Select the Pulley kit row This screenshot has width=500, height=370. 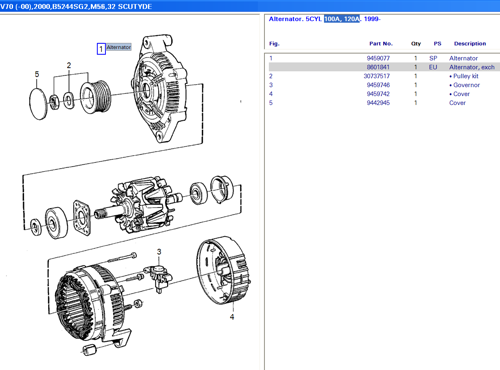pyautogui.click(x=384, y=76)
